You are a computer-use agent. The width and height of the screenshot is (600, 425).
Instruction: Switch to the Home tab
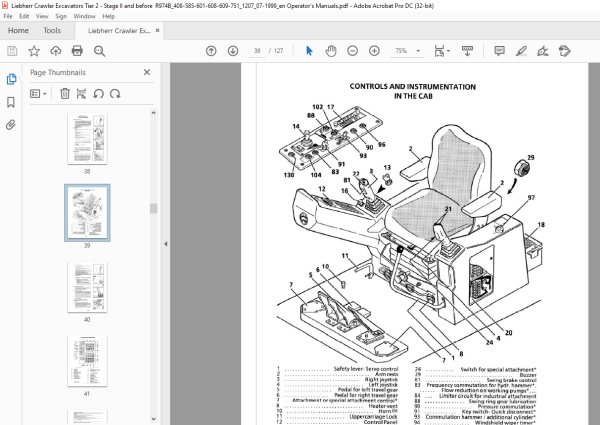click(x=18, y=30)
